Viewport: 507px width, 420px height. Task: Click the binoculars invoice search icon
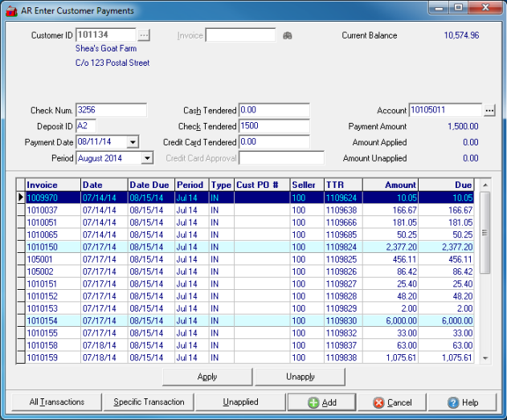point(288,35)
